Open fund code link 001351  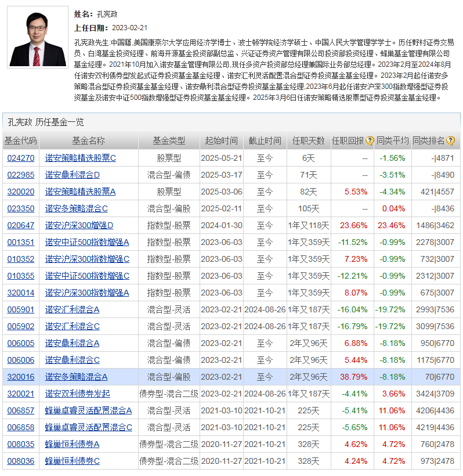click(21, 242)
